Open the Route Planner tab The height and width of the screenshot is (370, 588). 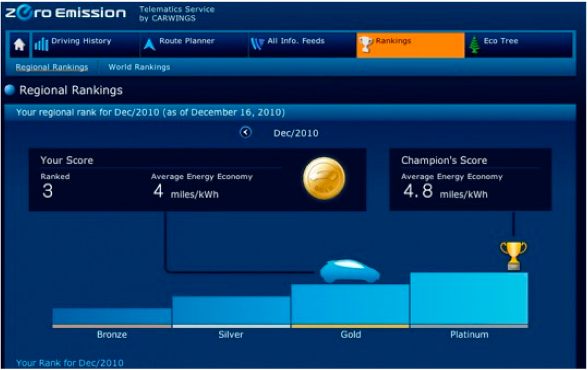(x=187, y=41)
